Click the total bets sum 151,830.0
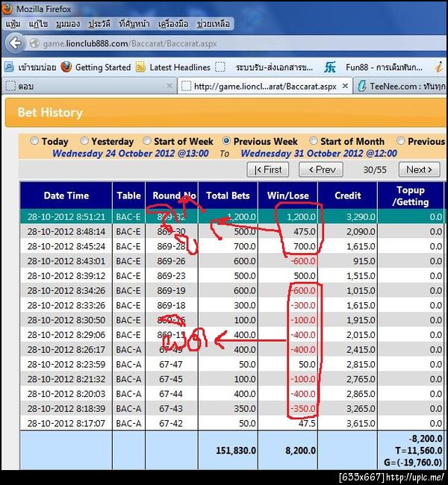448x485 pixels. pos(236,451)
